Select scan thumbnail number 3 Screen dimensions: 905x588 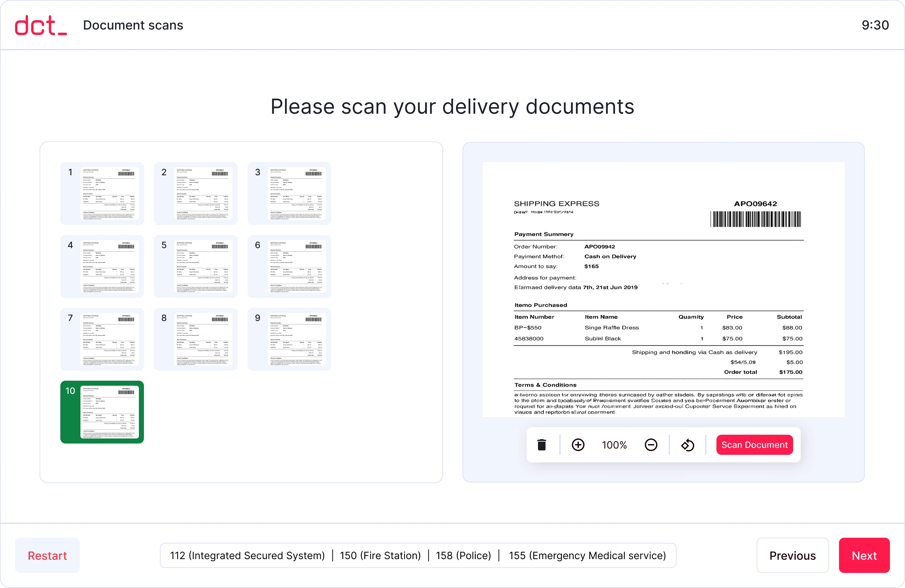pyautogui.click(x=289, y=193)
